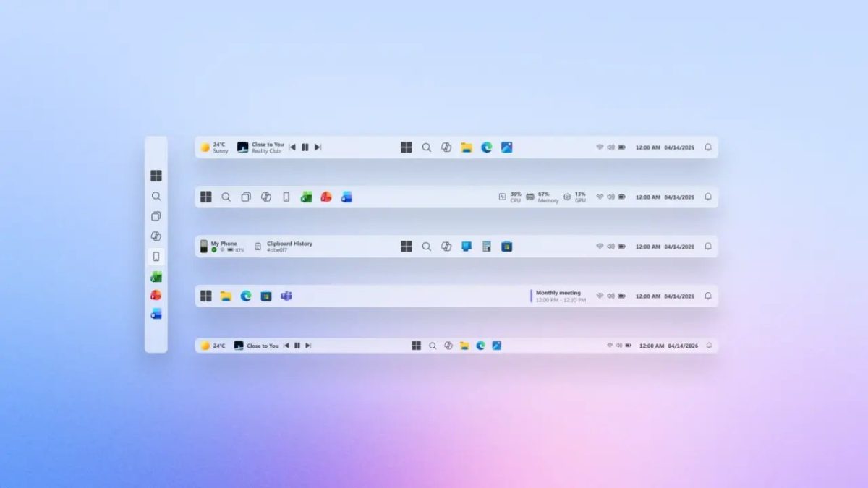Viewport: 868px width, 488px height.
Task: Launch Copilot on the CPU stats taskbar
Action: coord(266,197)
